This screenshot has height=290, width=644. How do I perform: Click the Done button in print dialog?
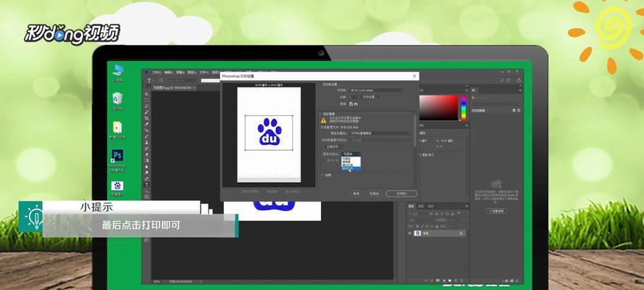375,194
